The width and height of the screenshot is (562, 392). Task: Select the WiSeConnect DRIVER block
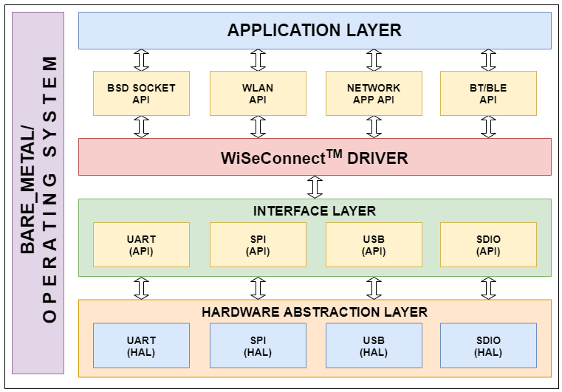(315, 157)
